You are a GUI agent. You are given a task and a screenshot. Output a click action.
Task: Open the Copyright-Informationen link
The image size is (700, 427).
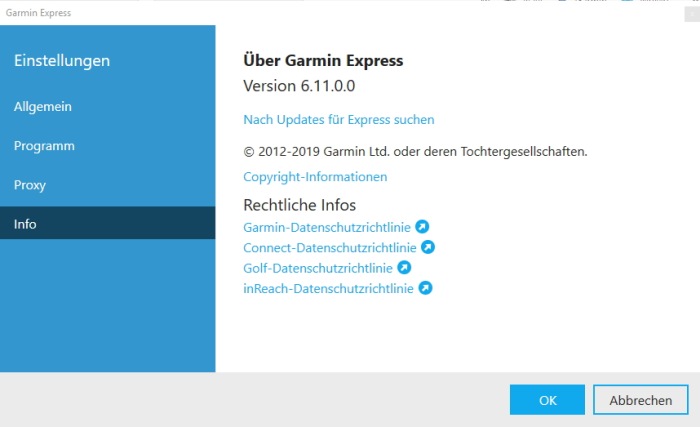pyautogui.click(x=315, y=177)
